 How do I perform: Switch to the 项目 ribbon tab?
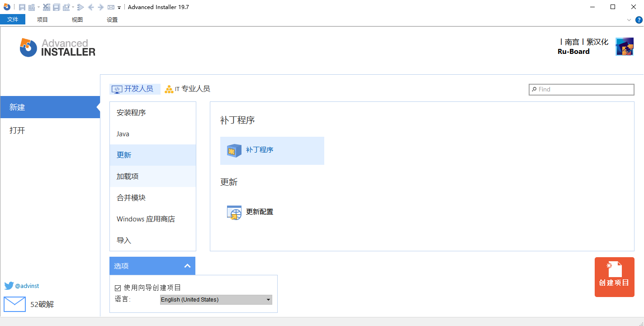click(42, 19)
